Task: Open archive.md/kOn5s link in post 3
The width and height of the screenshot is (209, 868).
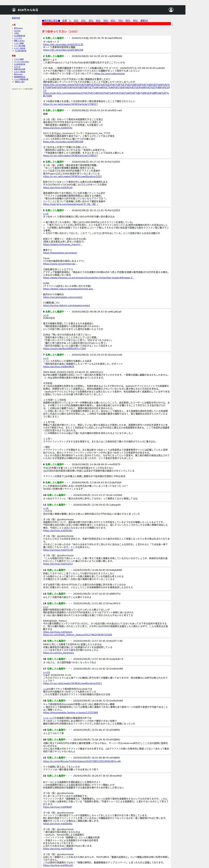Action: click(x=57, y=128)
